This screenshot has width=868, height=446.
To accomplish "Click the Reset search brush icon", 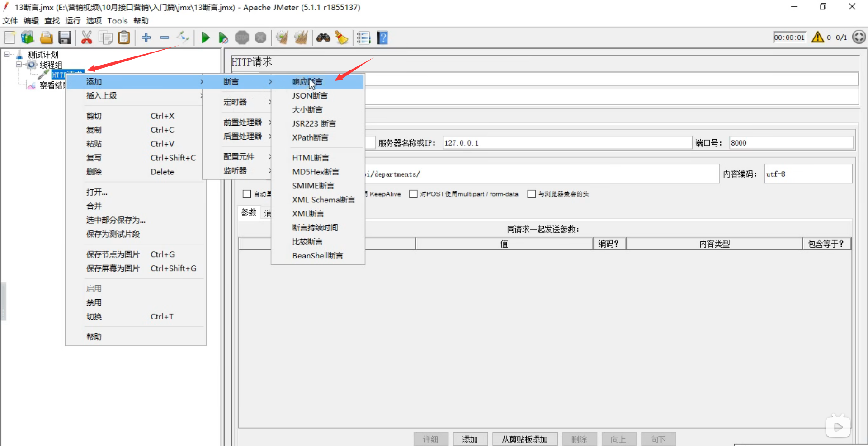I will pyautogui.click(x=341, y=38).
